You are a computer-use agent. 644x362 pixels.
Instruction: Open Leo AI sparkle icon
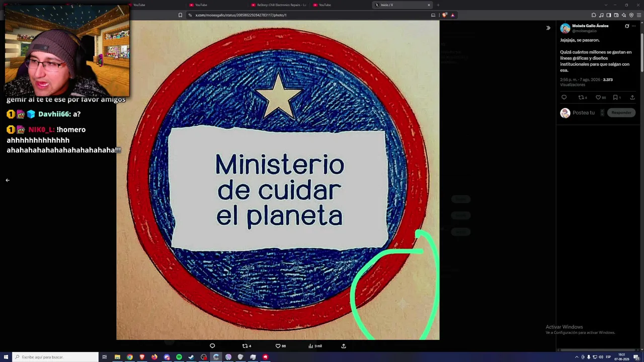tap(624, 15)
